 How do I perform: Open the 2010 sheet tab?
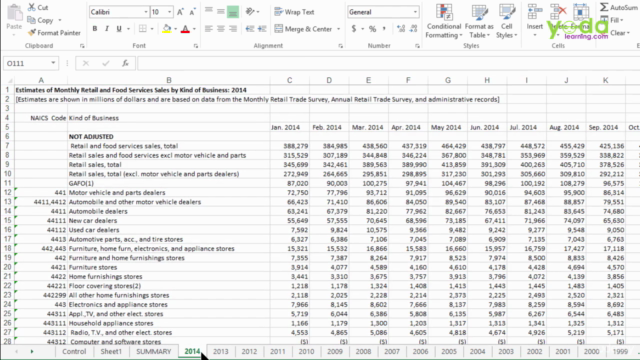pyautogui.click(x=306, y=351)
